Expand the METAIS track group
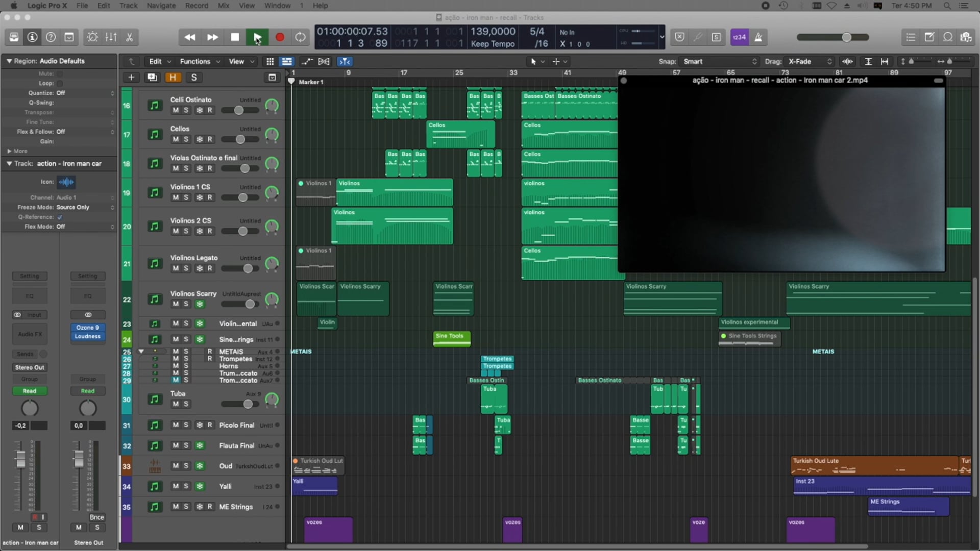 pyautogui.click(x=140, y=351)
